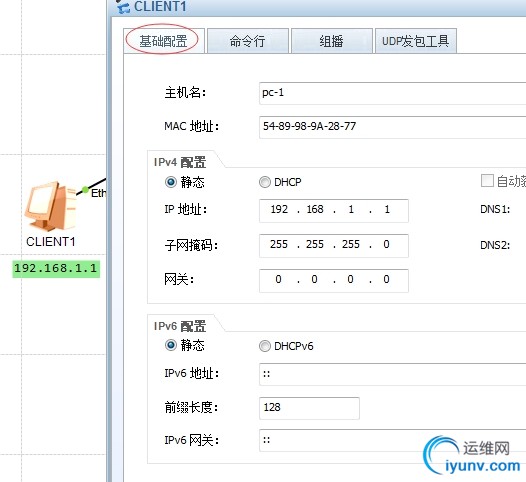Select IPv6 静态 radio button
The width and height of the screenshot is (526, 482).
pyautogui.click(x=171, y=345)
